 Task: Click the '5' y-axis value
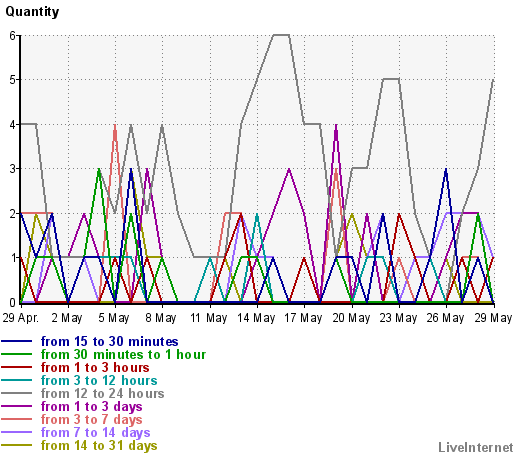click(x=13, y=80)
